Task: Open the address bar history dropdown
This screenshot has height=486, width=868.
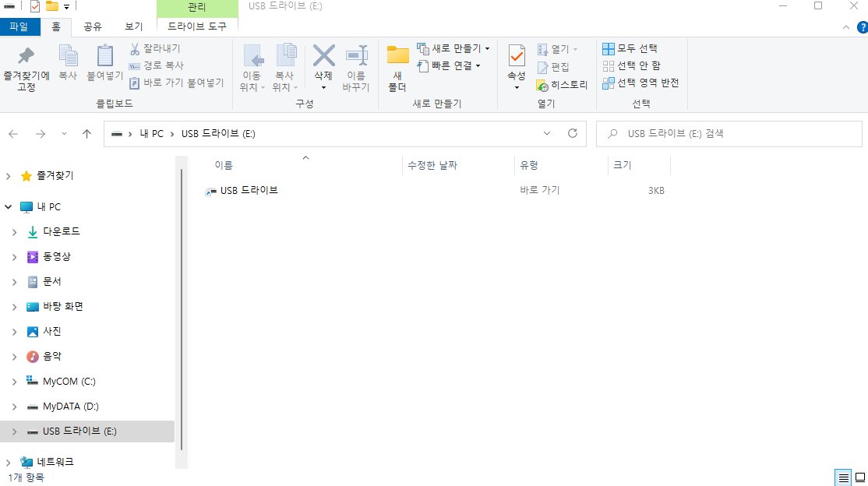Action: 547,133
